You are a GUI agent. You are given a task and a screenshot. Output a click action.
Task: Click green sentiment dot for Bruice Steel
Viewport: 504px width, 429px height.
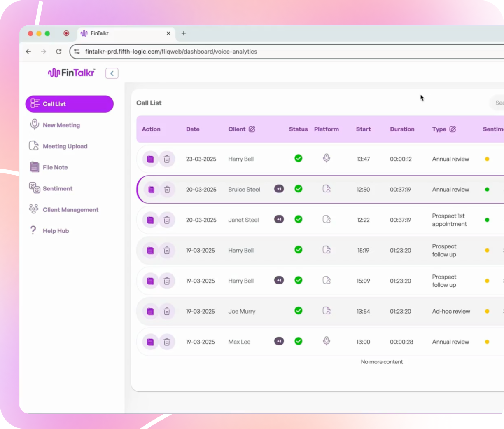click(x=487, y=190)
